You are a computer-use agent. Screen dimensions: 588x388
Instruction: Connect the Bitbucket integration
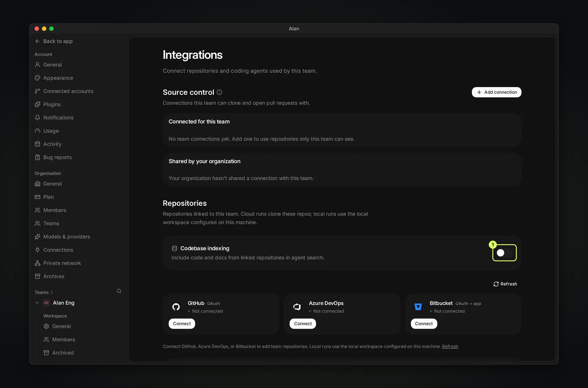[x=424, y=324]
